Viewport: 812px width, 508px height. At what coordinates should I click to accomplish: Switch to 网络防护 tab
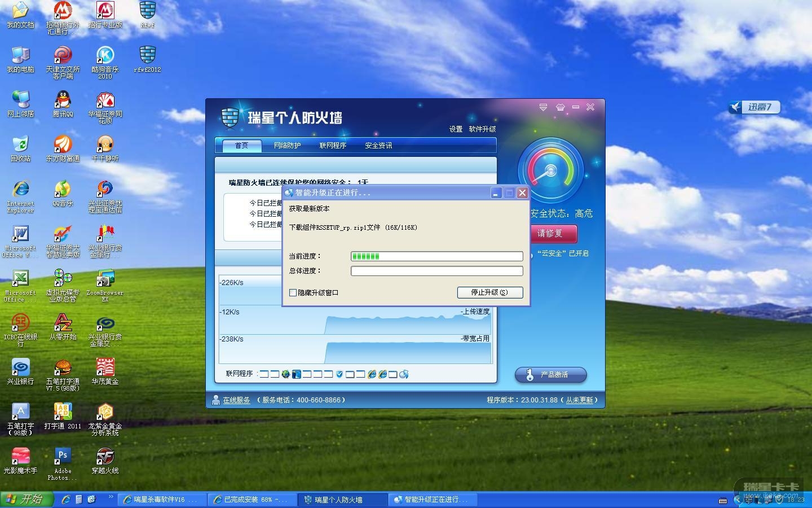click(287, 146)
